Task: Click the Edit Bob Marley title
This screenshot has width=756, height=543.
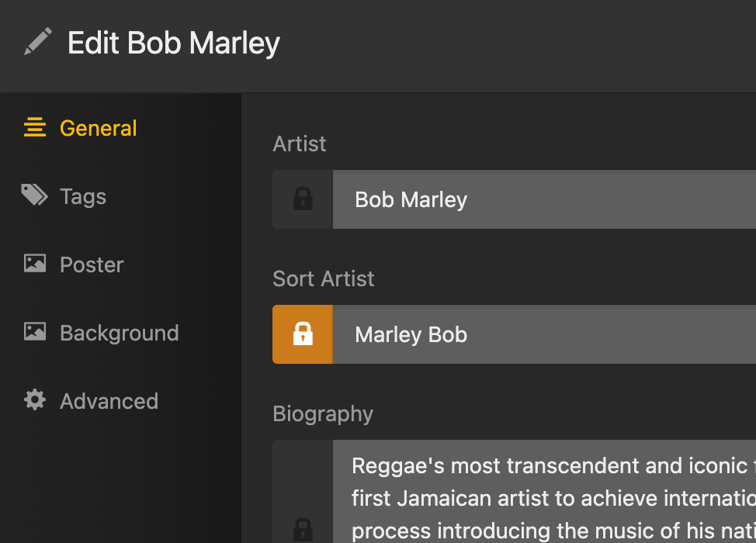Action: pyautogui.click(x=174, y=43)
